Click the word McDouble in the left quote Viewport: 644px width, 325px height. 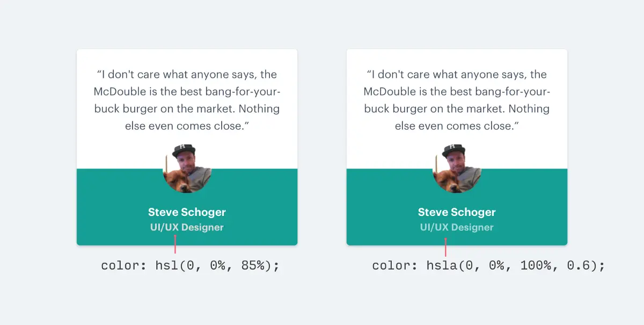coord(120,91)
